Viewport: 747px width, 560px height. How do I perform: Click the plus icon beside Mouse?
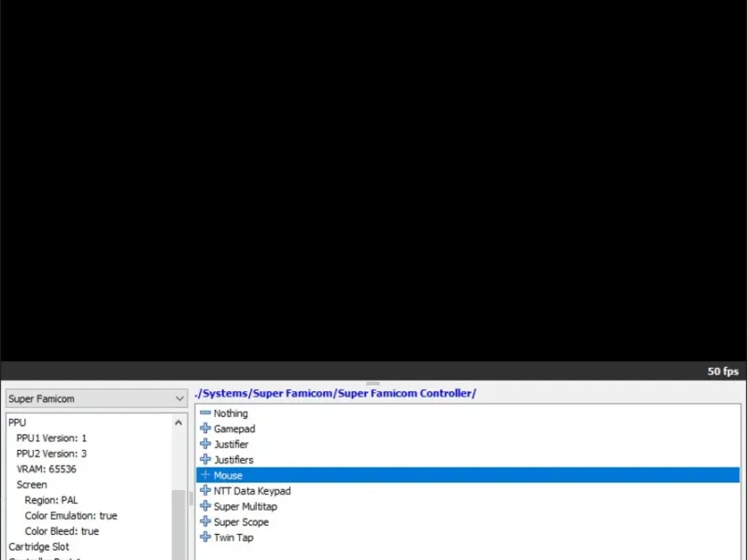(x=205, y=475)
